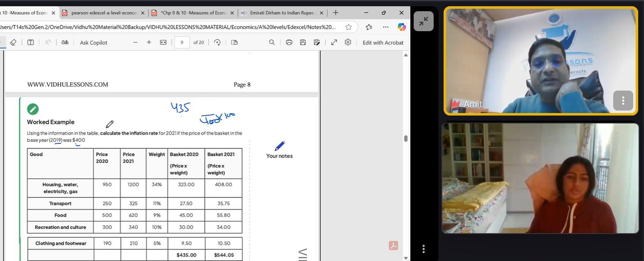Click the PDF vertical scrollbar thumb
This screenshot has width=644, height=261.
click(406, 138)
